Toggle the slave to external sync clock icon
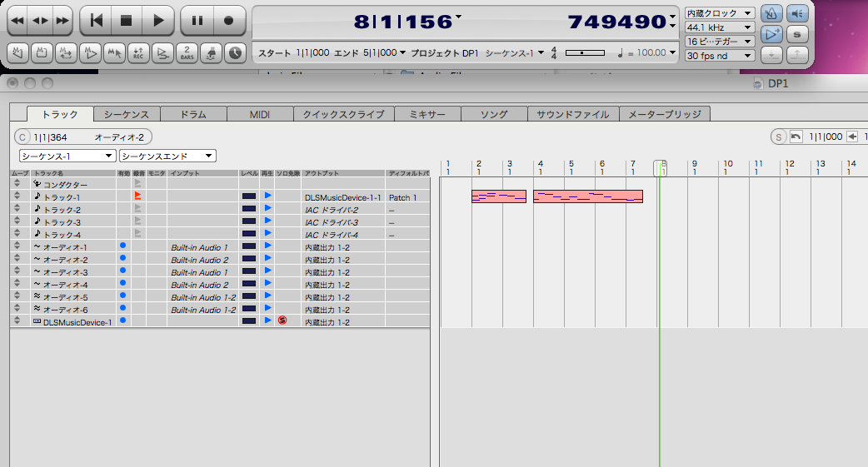Image resolution: width=868 pixels, height=467 pixels. pos(235,53)
